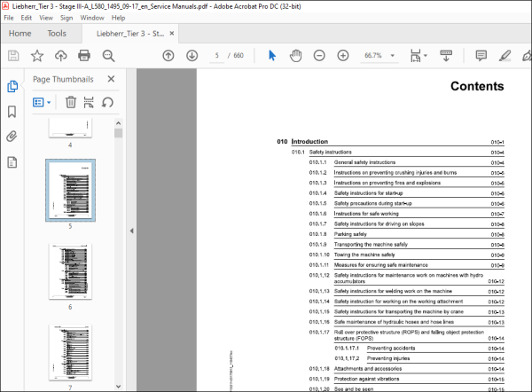Open Transporting the machine safely entry
Screen dimensions: 532x392
(406, 245)
